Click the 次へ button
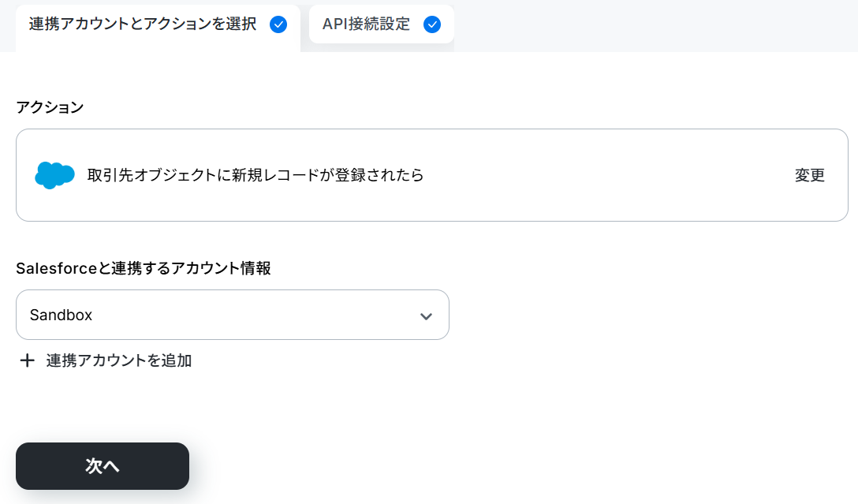 pyautogui.click(x=103, y=466)
